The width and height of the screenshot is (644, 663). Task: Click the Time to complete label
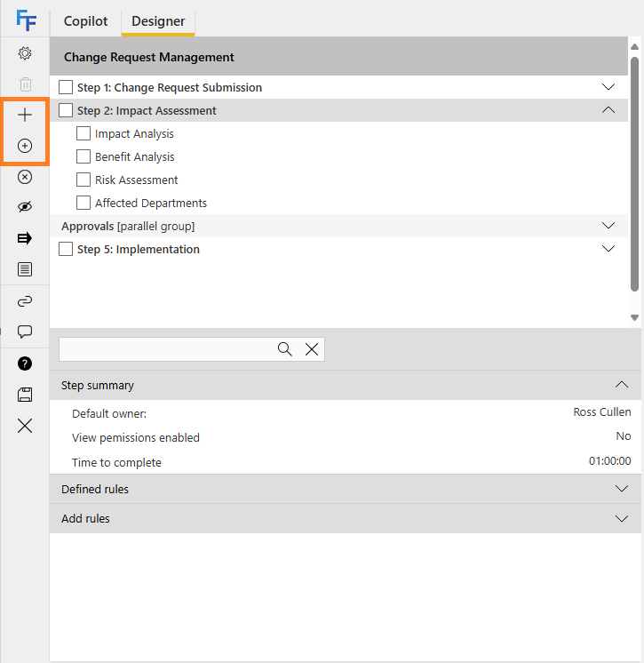(x=116, y=462)
